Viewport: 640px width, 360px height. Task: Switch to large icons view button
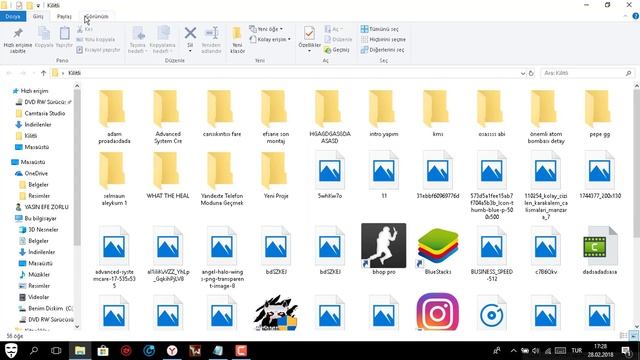(633, 336)
